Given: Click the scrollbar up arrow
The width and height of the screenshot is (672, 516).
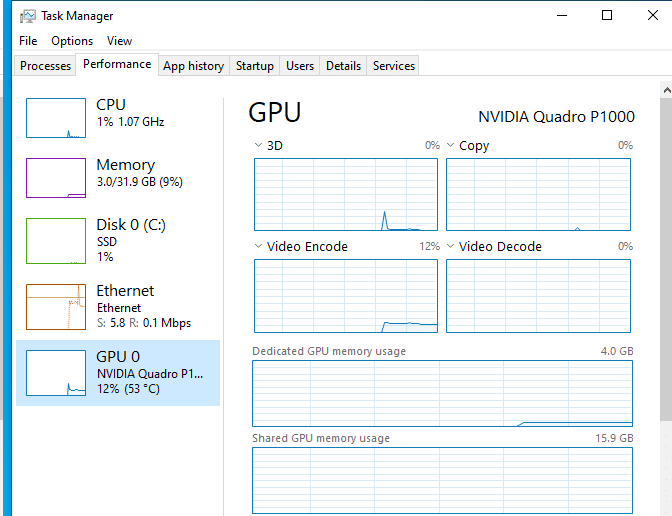Looking at the screenshot, I should pos(666,90).
